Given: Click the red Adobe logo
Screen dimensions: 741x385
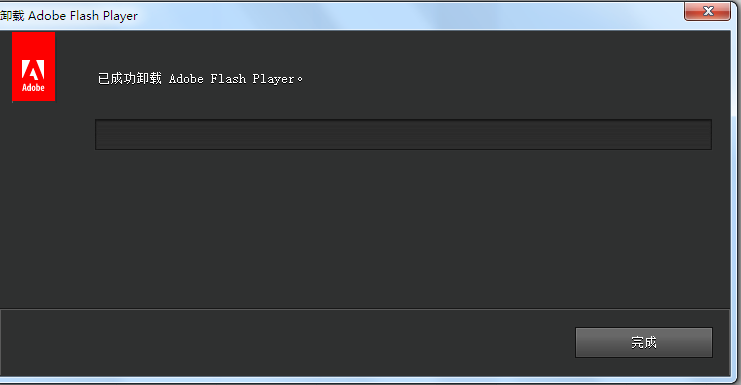Looking at the screenshot, I should (x=34, y=67).
